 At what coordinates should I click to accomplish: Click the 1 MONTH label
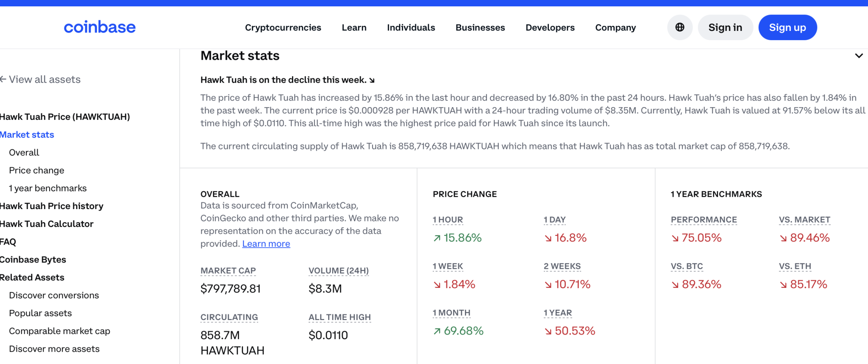coord(451,313)
